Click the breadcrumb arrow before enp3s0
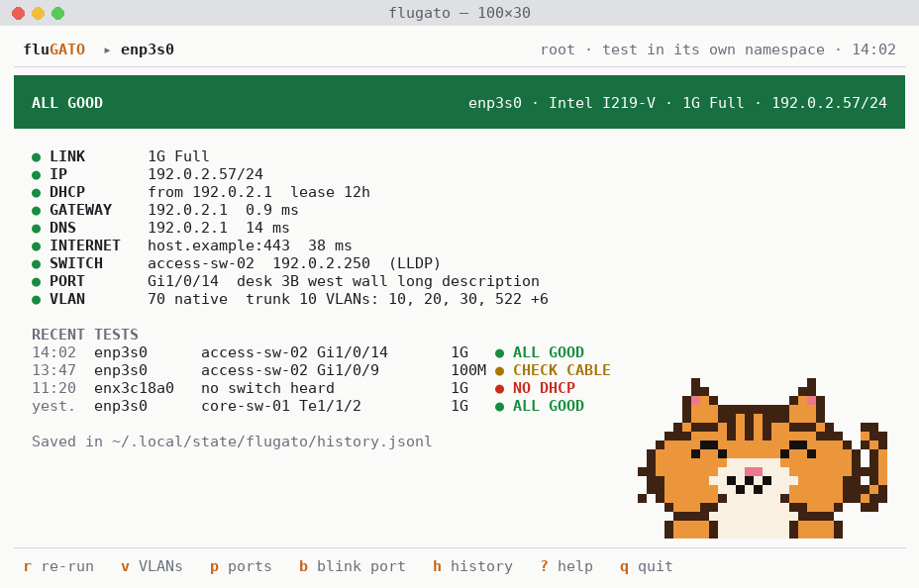This screenshot has width=919, height=588. (107, 50)
